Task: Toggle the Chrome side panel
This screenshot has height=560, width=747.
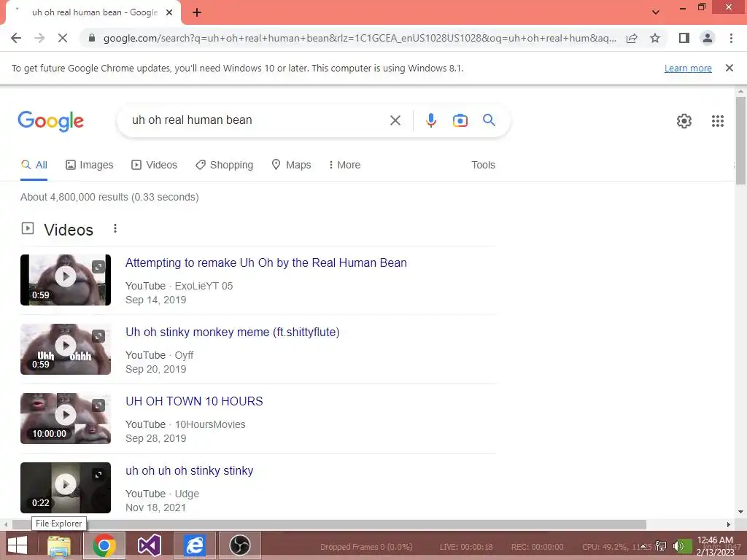Action: click(684, 38)
